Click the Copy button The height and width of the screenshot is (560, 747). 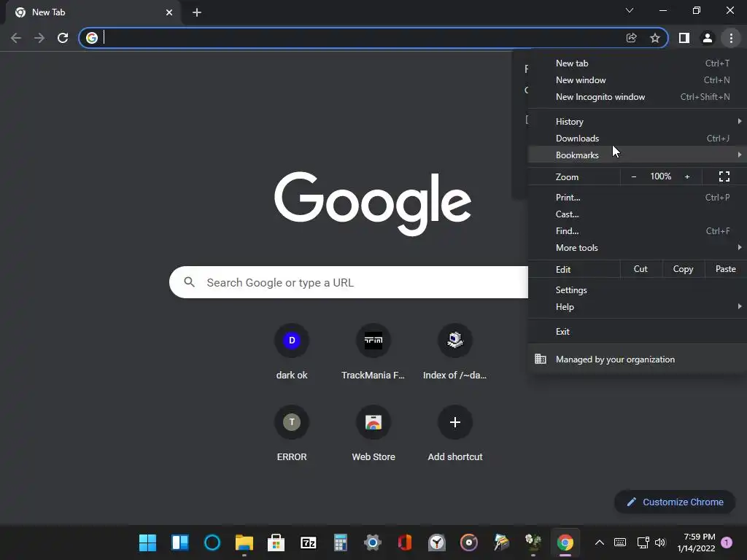click(x=683, y=269)
